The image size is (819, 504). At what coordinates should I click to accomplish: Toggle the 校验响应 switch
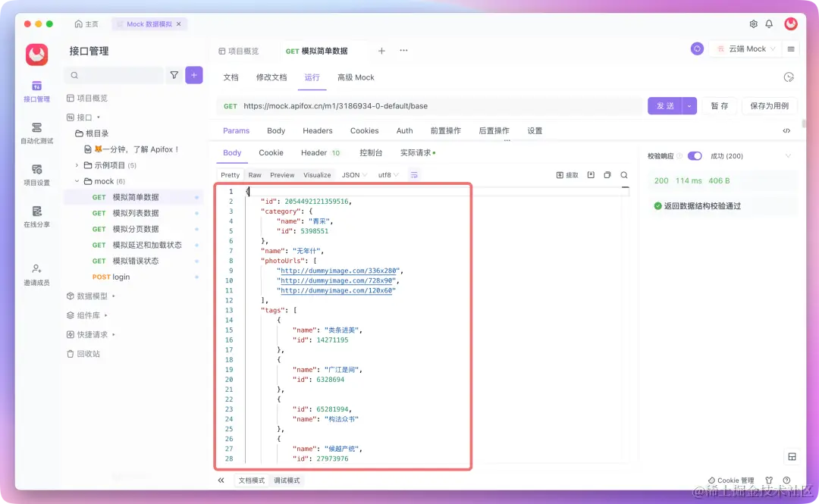pyautogui.click(x=694, y=156)
